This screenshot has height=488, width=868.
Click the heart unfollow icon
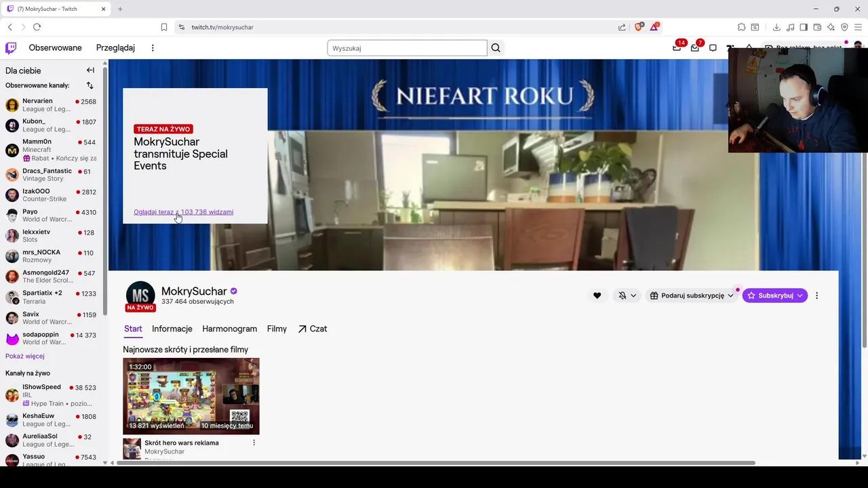pyautogui.click(x=597, y=296)
